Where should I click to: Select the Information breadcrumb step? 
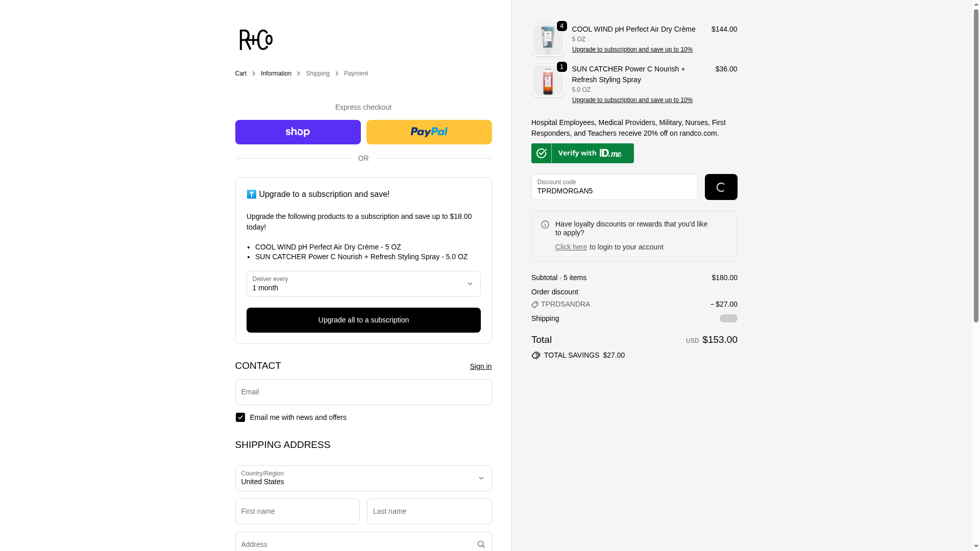click(x=276, y=73)
